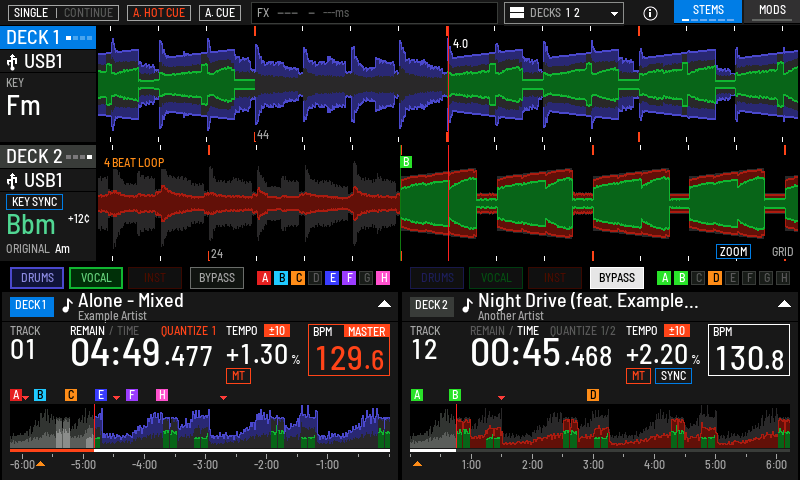This screenshot has height=480, width=800.
Task: Select Deck 2 empty hot cue H pad
Action: [783, 278]
